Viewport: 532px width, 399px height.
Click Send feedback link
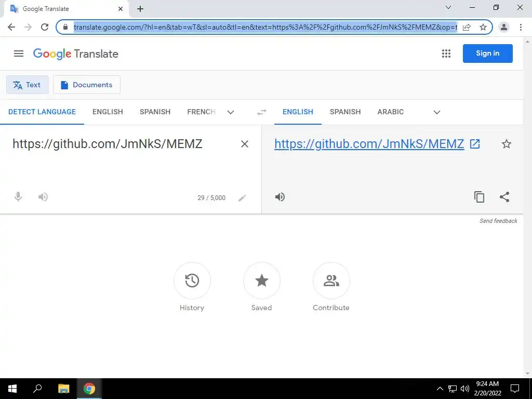tap(498, 221)
